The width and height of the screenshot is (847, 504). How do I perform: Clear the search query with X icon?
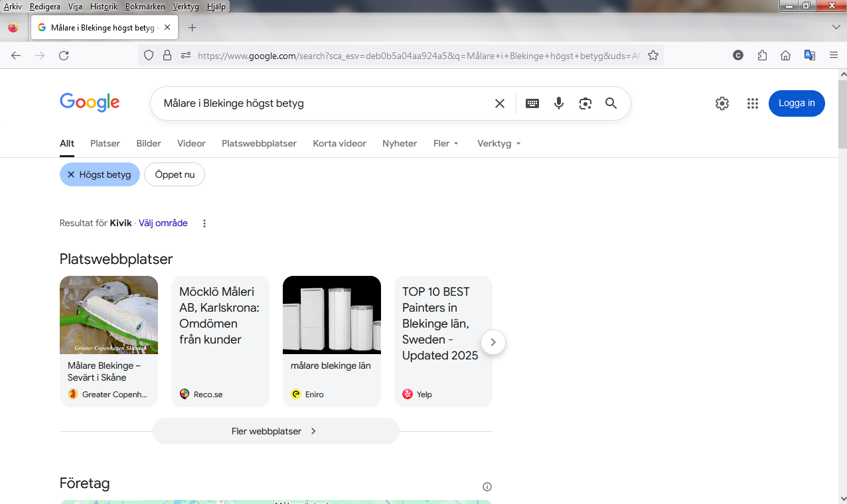500,103
